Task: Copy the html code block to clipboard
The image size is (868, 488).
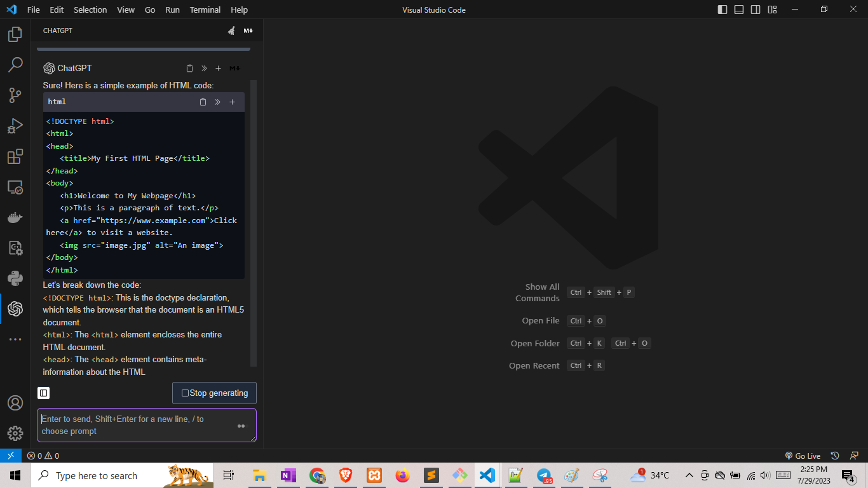Action: (203, 102)
